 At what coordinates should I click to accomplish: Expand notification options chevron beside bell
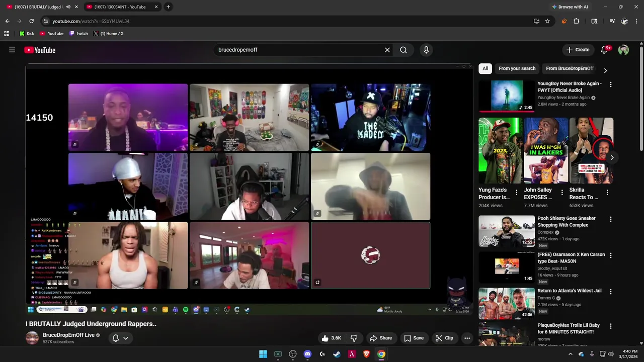click(x=126, y=338)
